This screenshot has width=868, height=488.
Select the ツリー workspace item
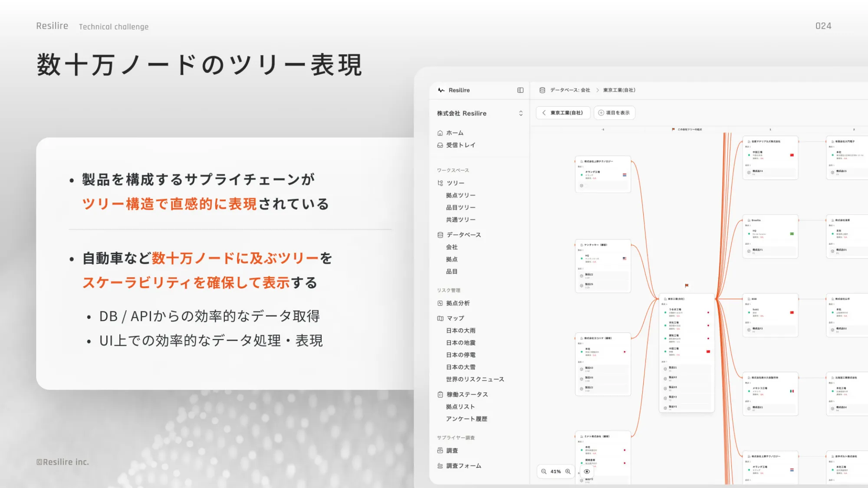click(455, 183)
